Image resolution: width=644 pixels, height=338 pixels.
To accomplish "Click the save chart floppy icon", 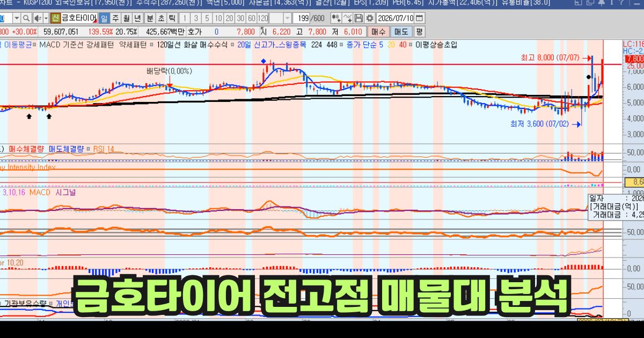I will pos(358,18).
